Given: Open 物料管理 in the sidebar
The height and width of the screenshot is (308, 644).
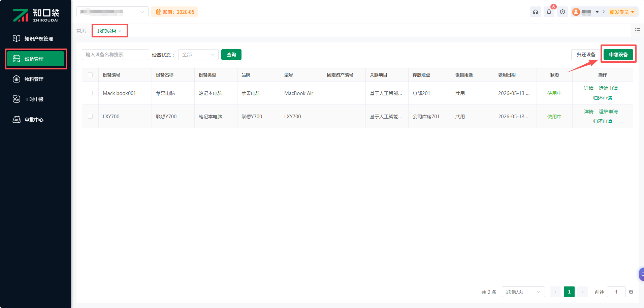Looking at the screenshot, I should 35,79.
